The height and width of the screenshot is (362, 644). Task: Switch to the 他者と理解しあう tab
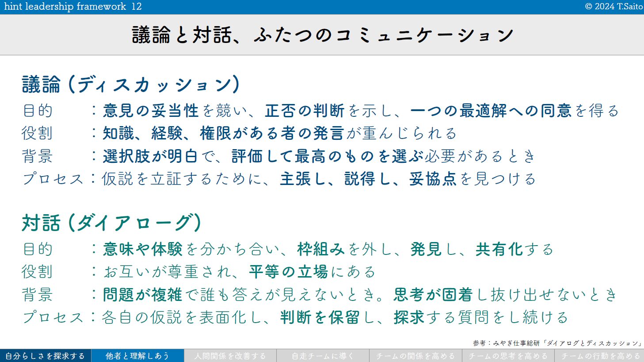click(x=137, y=356)
